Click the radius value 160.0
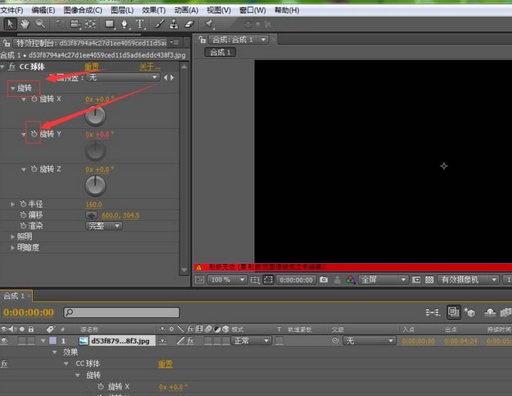The height and width of the screenshot is (396, 512). click(x=94, y=204)
